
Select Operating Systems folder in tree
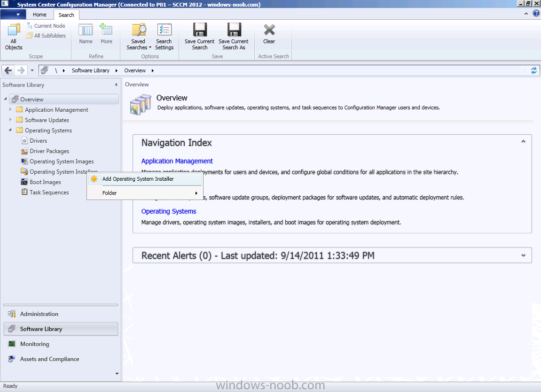tap(48, 130)
